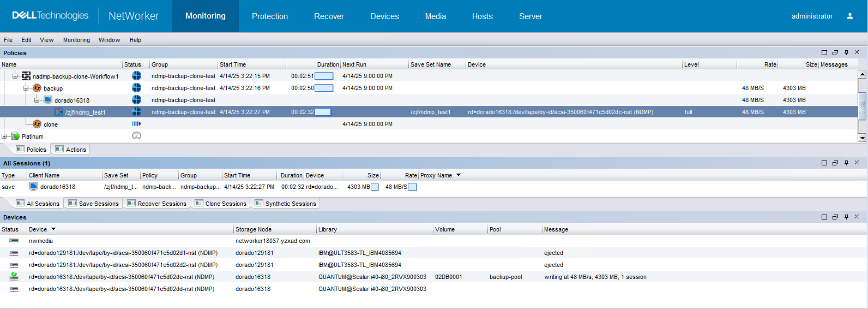Click running status icon of backup row
The height and width of the screenshot is (309, 868).
pyautogui.click(x=136, y=88)
